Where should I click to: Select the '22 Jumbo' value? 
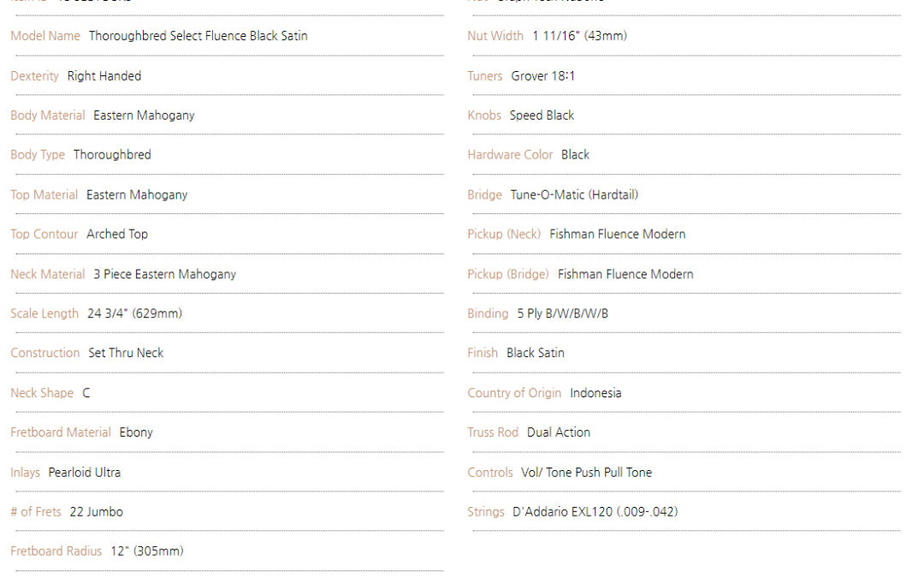[96, 512]
